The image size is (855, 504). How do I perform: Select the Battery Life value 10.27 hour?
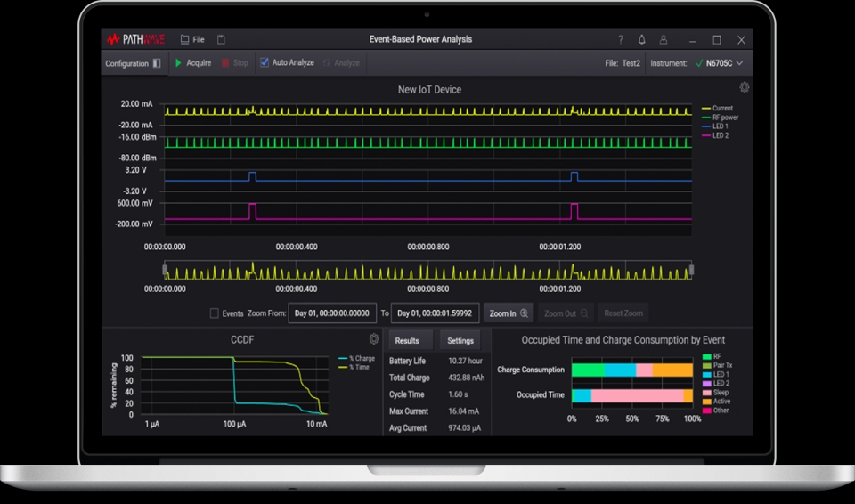point(465,362)
